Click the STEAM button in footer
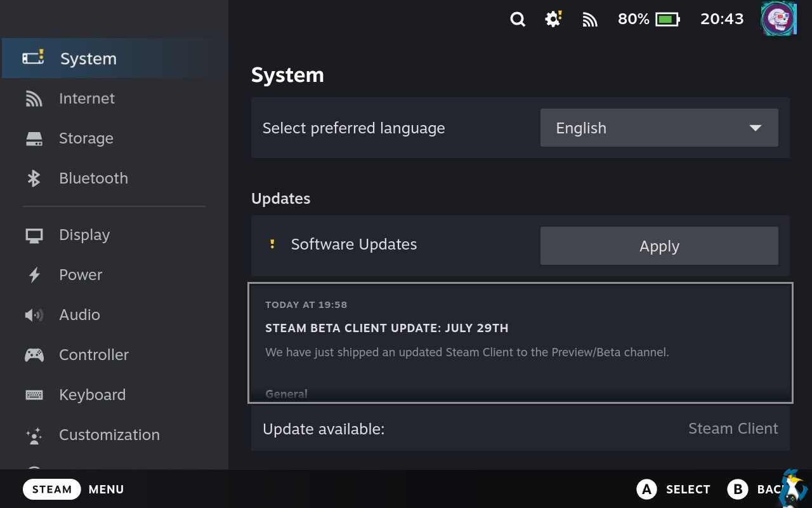The image size is (812, 508). pyautogui.click(x=52, y=489)
